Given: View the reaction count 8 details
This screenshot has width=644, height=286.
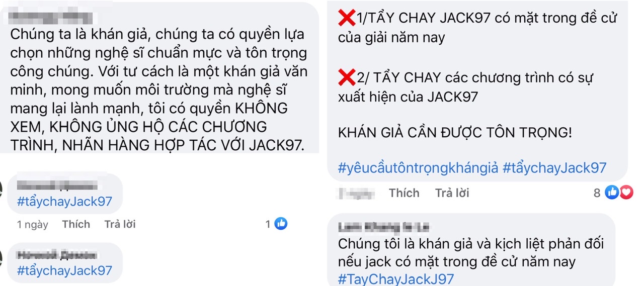Looking at the screenshot, I should click(597, 193).
